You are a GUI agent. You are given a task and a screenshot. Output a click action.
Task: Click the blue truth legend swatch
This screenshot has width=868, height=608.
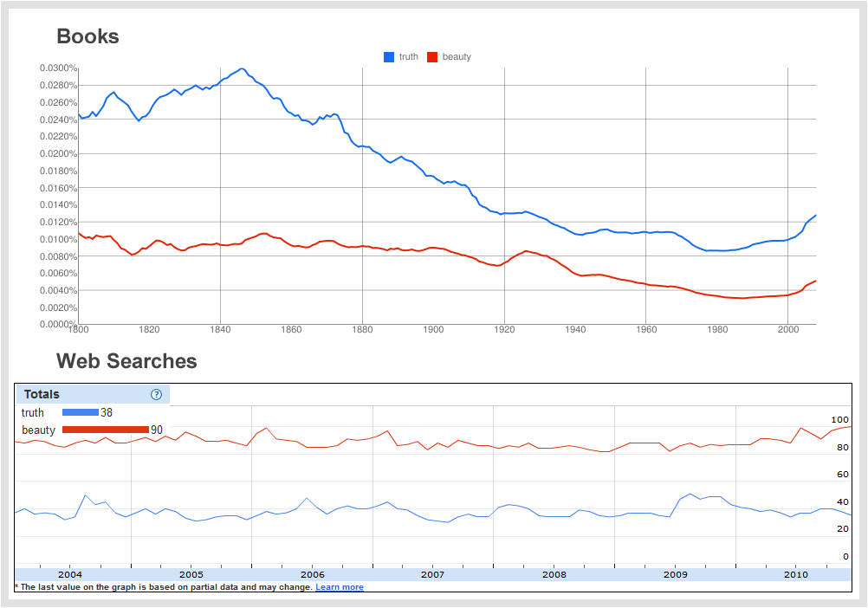pyautogui.click(x=389, y=57)
